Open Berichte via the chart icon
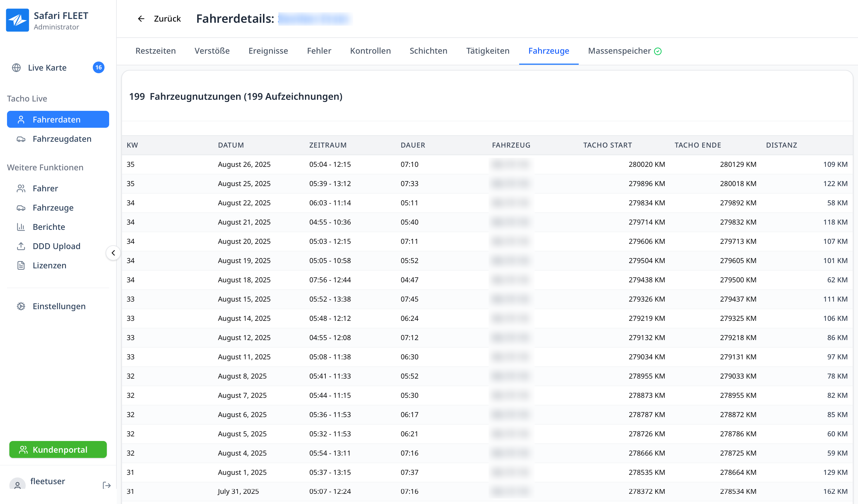The height and width of the screenshot is (504, 858). (x=21, y=227)
